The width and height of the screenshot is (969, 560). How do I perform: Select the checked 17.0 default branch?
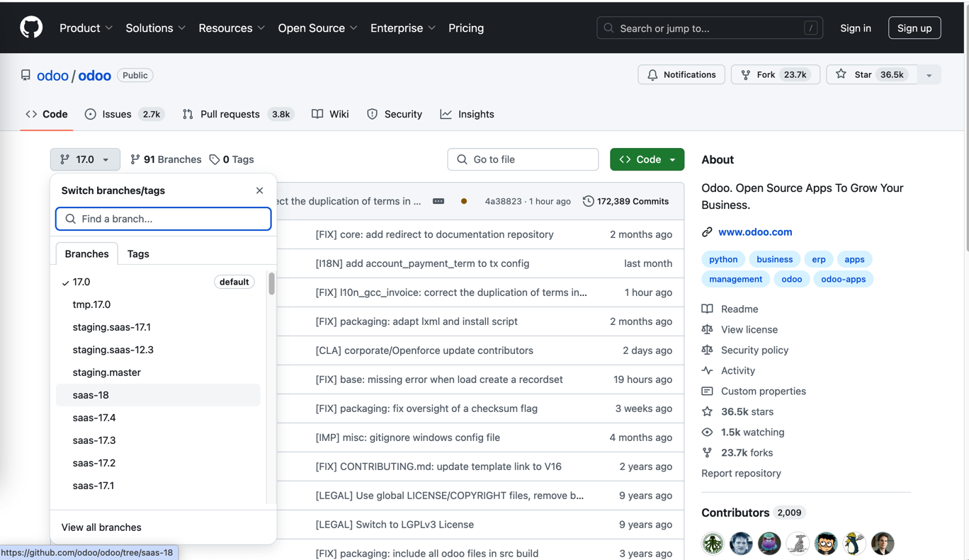coord(81,282)
